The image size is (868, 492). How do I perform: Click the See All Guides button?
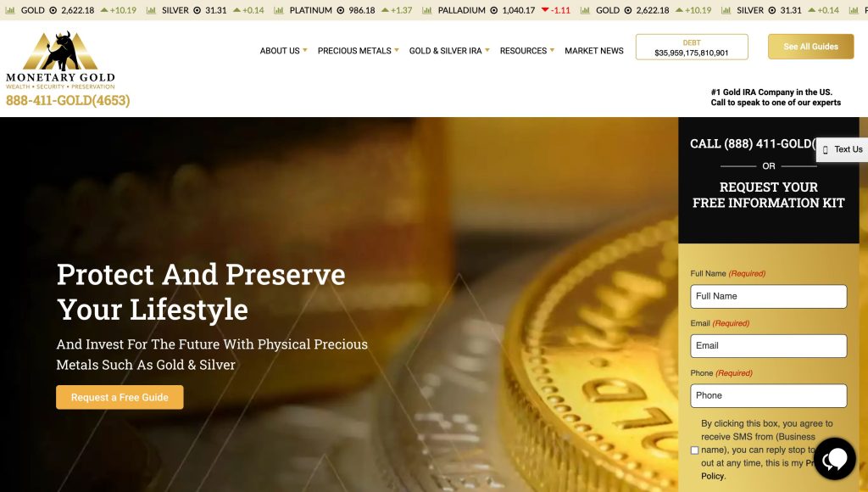pyautogui.click(x=810, y=47)
